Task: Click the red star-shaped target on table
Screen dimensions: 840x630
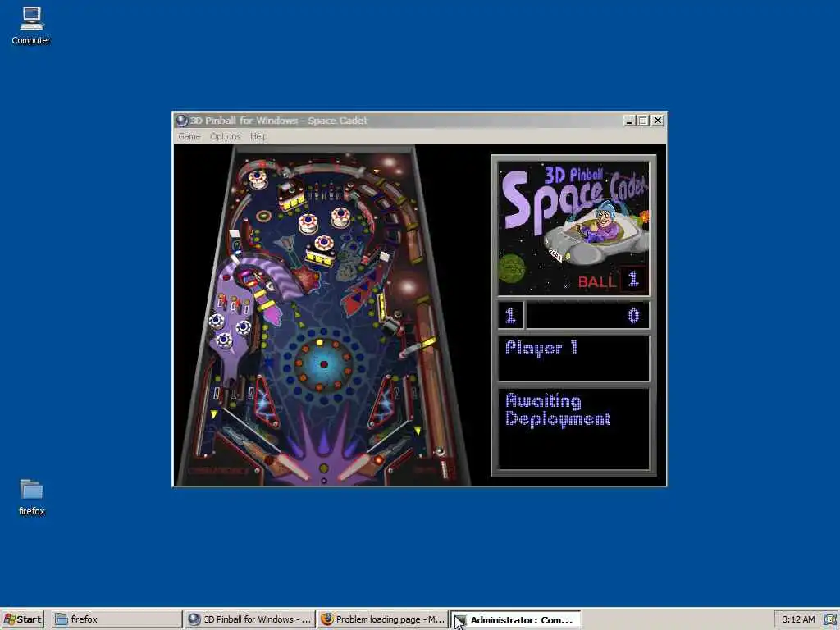Action: (307, 279)
